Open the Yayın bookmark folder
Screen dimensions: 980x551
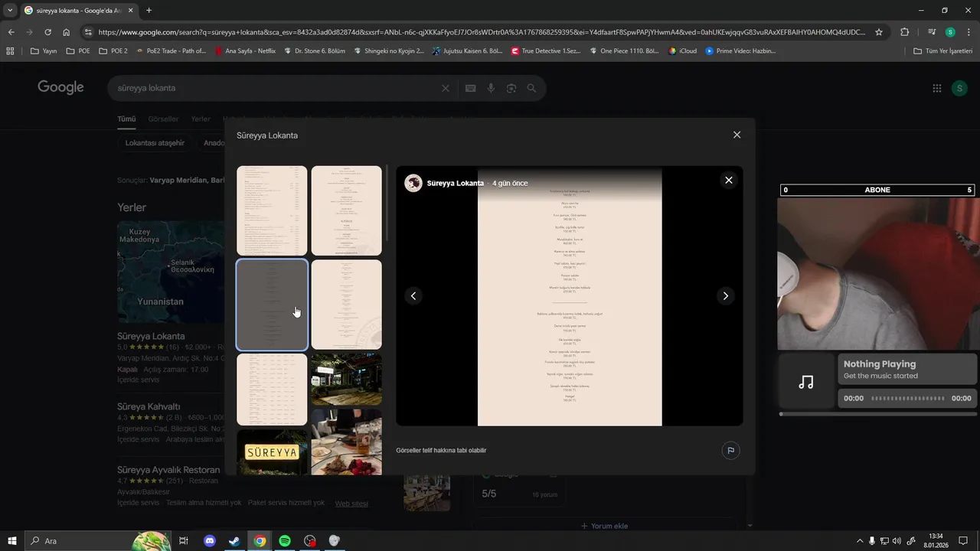pos(44,51)
